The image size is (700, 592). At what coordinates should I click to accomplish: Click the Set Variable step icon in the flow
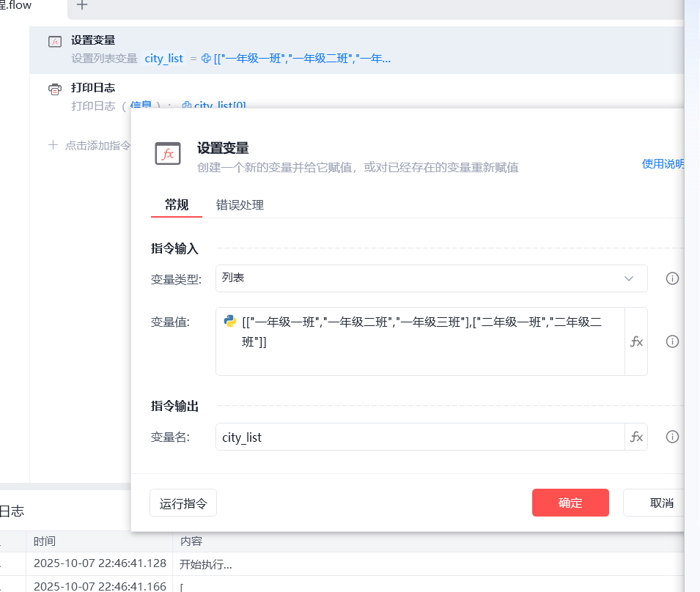tap(55, 42)
